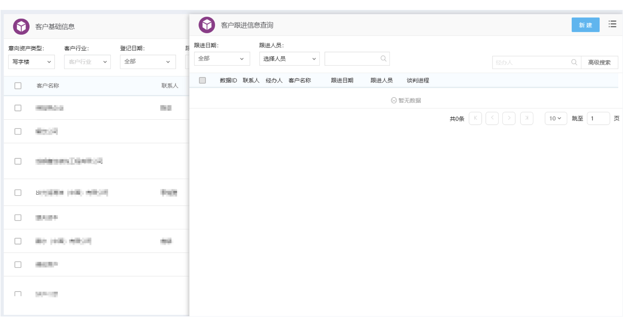
Task: Check the second customer row checkbox
Action: pos(18,131)
